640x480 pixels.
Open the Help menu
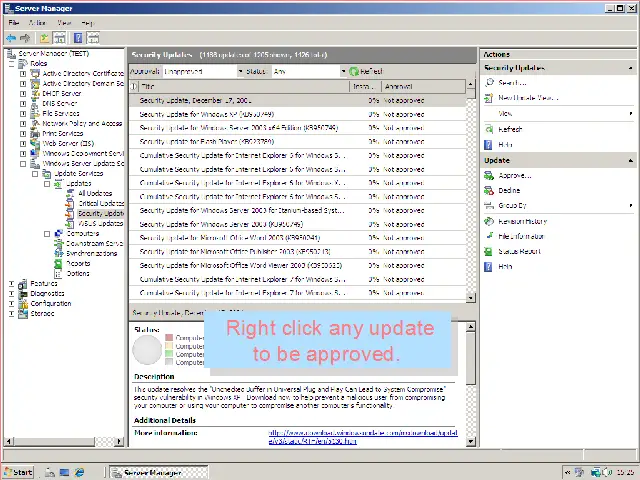click(x=87, y=23)
